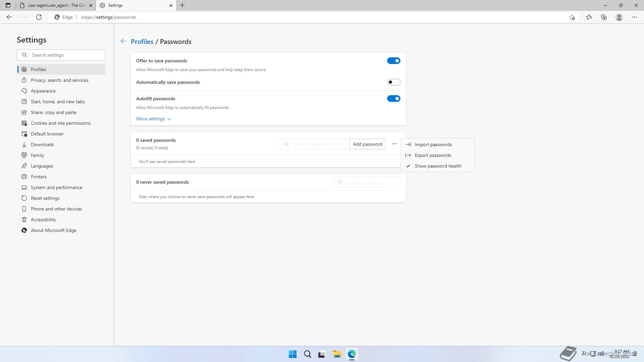Screen dimensions: 644x362
Task: Open the Favorites star toolbar icon
Action: point(589,17)
